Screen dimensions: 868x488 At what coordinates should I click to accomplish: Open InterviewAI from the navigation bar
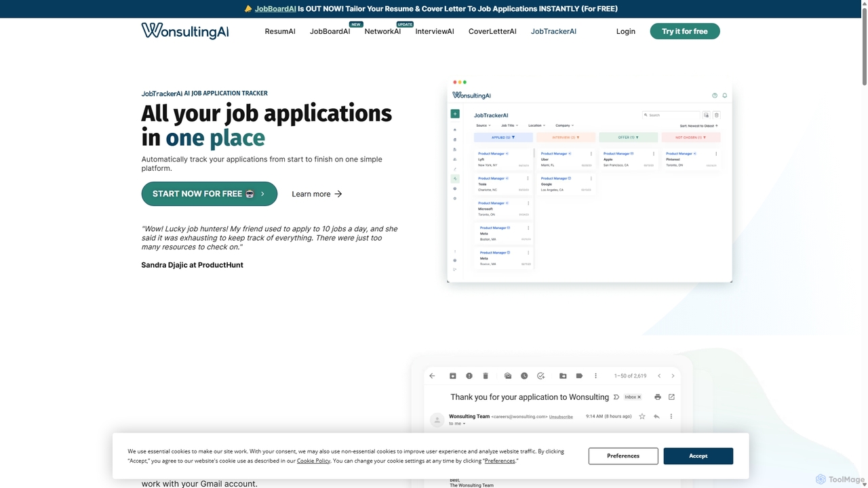pyautogui.click(x=435, y=31)
